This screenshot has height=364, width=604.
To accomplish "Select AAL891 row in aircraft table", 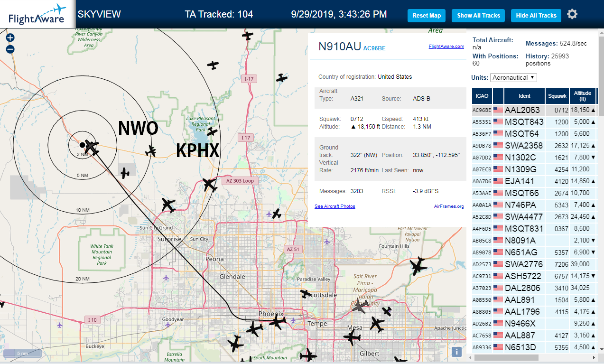I will pos(534,299).
